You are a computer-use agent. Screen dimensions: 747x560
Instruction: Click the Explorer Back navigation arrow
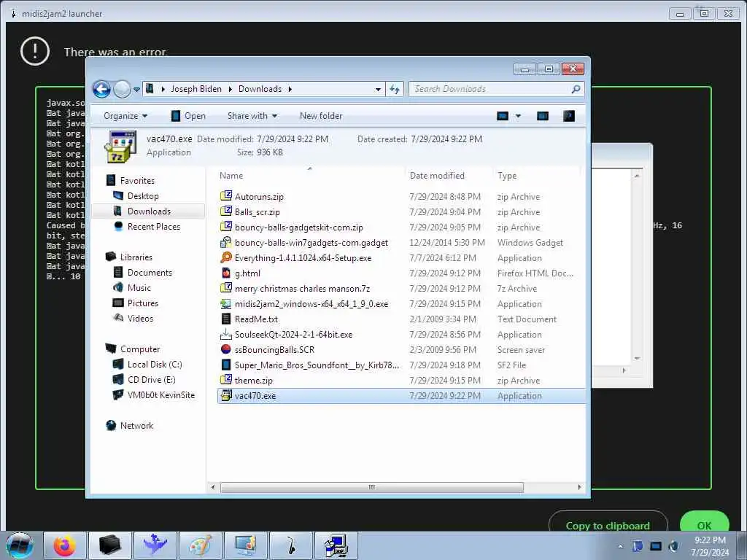(101, 89)
